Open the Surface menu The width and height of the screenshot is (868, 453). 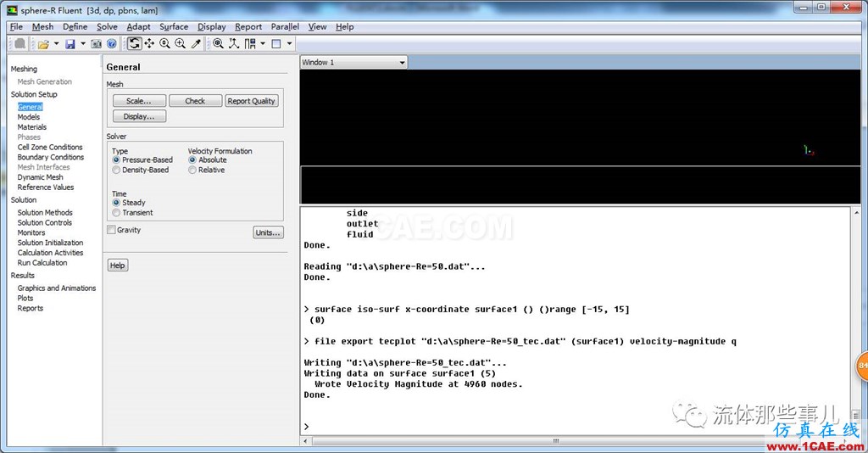click(174, 26)
